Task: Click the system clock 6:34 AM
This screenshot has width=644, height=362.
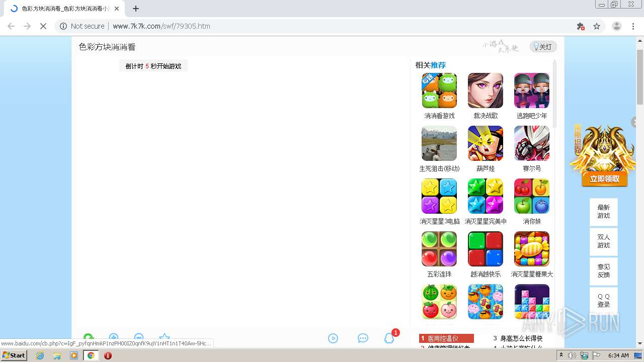Action: pyautogui.click(x=618, y=355)
